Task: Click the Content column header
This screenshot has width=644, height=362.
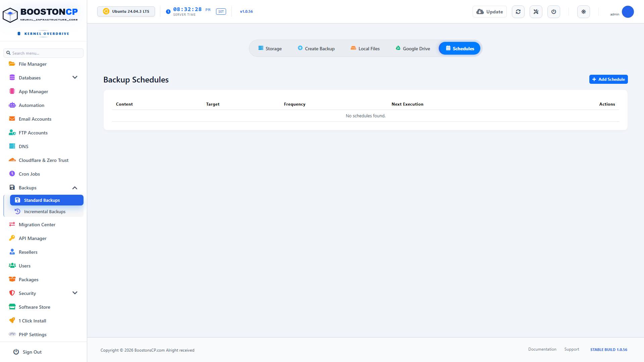Action: [x=124, y=104]
